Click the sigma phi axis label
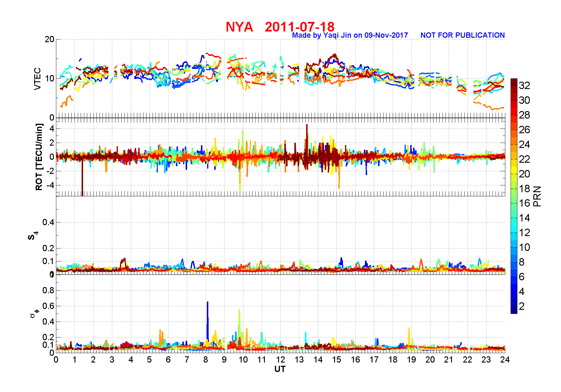The image size is (561, 392). click(34, 313)
